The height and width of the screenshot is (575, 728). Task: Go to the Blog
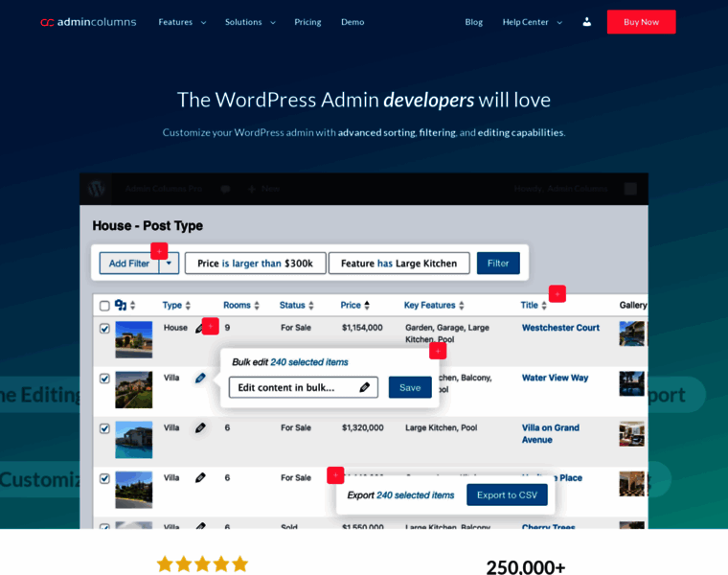473,22
